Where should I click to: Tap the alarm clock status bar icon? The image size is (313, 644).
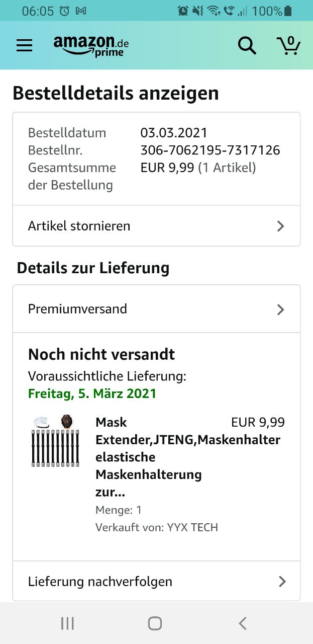(x=64, y=11)
